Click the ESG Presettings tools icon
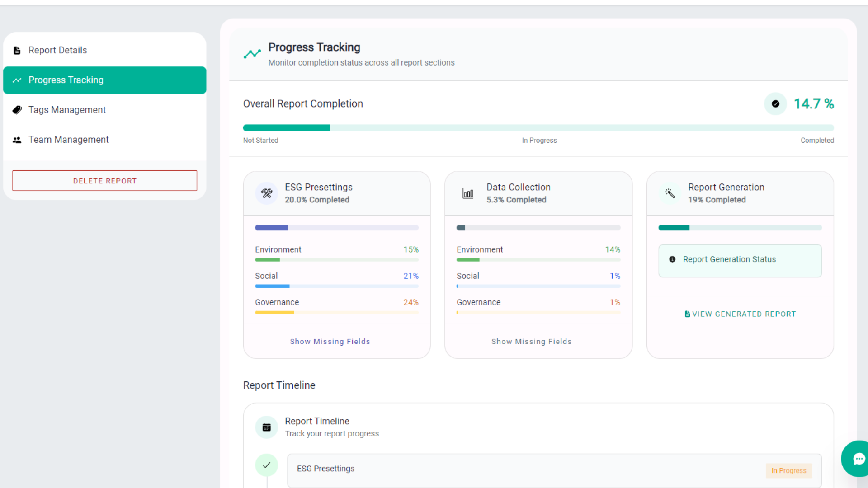The width and height of the screenshot is (868, 488). (267, 193)
